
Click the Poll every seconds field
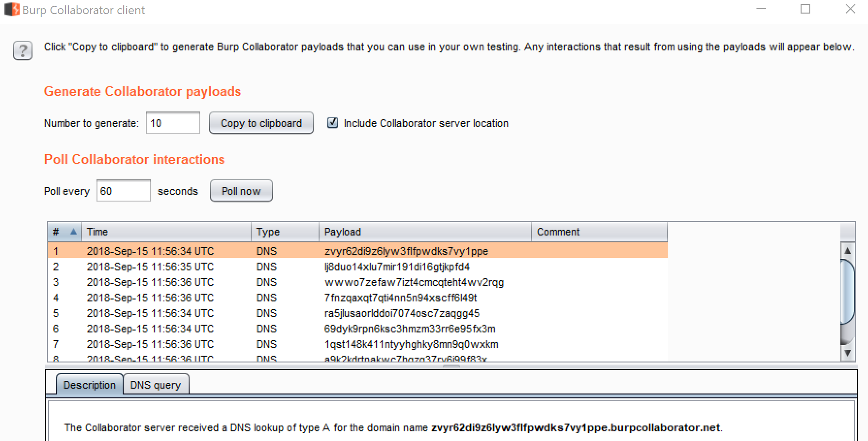point(123,190)
